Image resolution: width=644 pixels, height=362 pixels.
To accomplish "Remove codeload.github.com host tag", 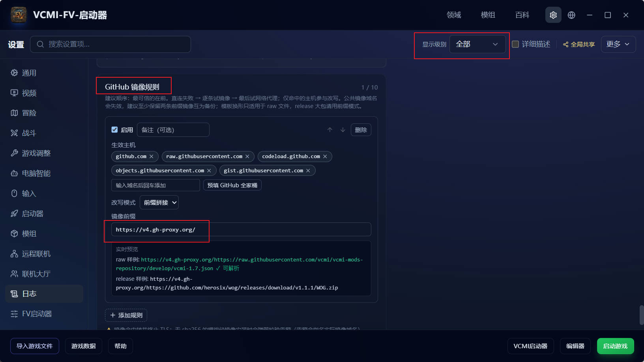I will tap(325, 157).
